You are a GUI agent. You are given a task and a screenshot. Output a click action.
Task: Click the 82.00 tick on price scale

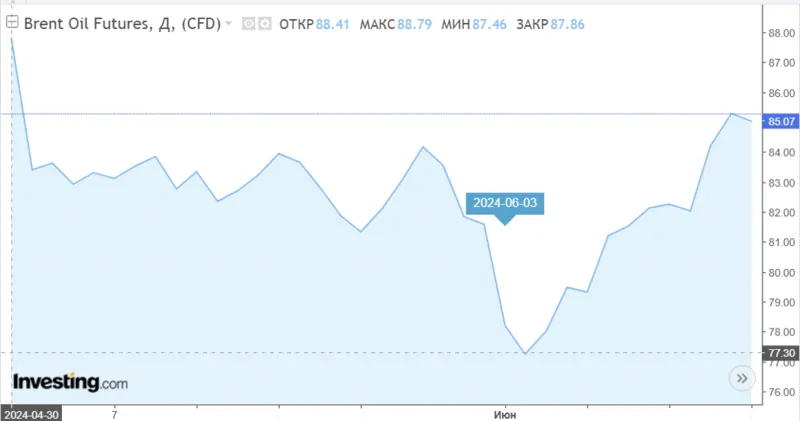780,213
